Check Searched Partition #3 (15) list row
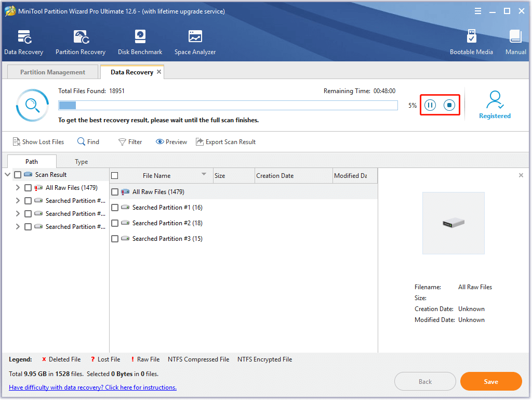532x400 pixels. click(x=115, y=239)
